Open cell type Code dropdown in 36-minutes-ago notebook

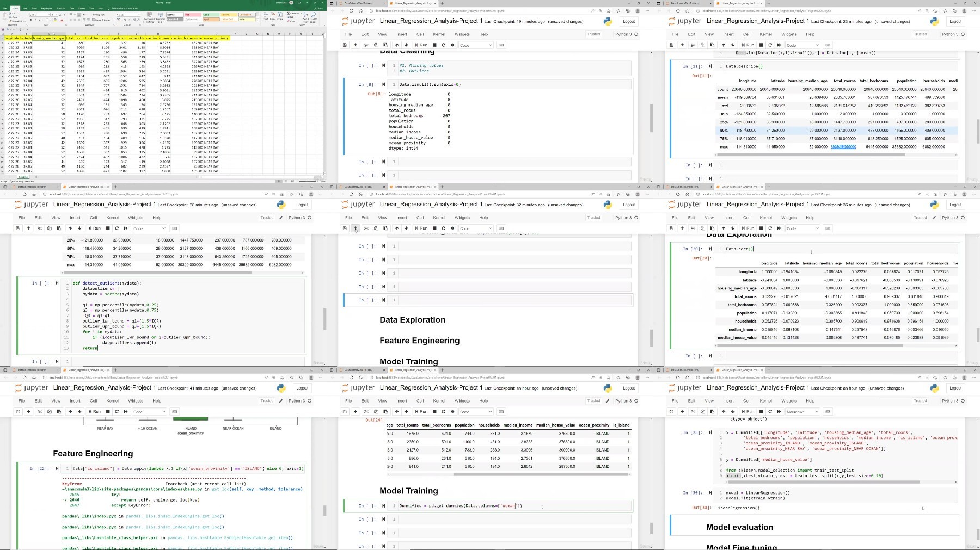(803, 228)
